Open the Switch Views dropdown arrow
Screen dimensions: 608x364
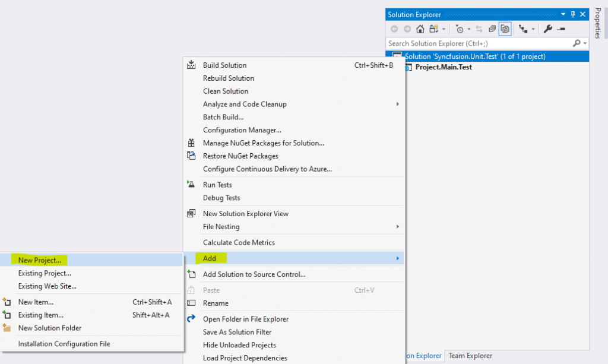pos(444,28)
